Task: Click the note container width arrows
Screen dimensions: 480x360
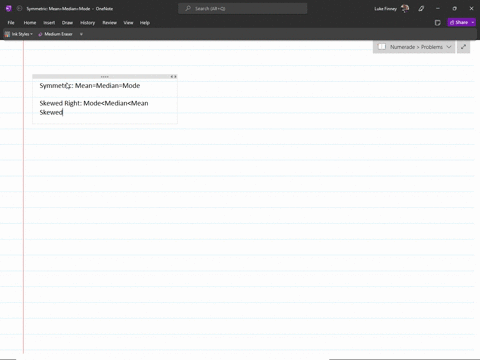Action: pyautogui.click(x=173, y=77)
